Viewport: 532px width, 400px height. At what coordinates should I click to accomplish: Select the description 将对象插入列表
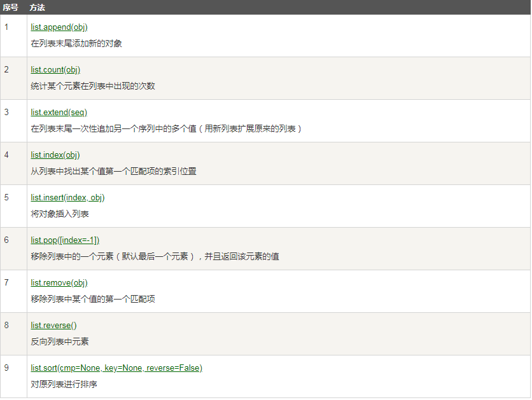click(60, 214)
